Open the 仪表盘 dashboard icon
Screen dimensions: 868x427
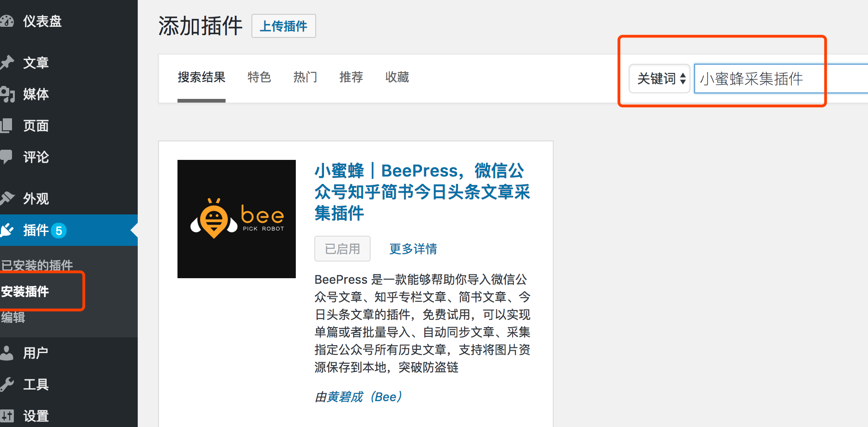7,21
